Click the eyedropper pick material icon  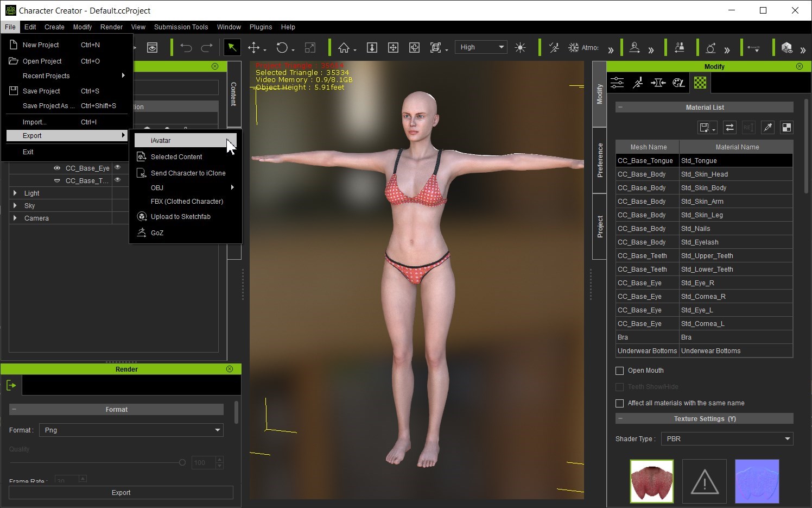point(767,128)
